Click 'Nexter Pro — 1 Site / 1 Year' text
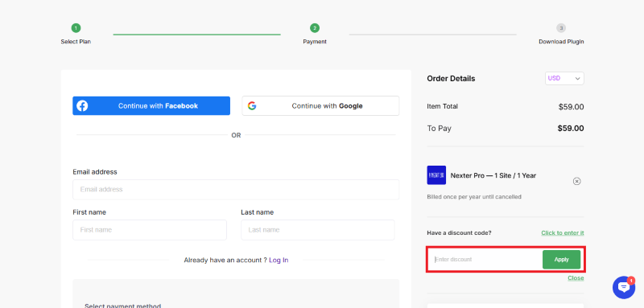This screenshot has height=308, width=644. tap(493, 175)
